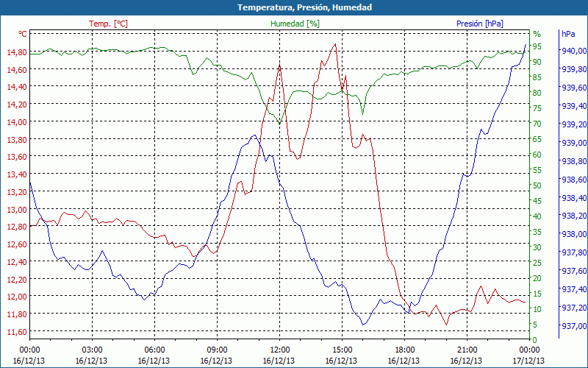Click the green "%" axis unit label
The image size is (588, 368).
coord(537,34)
